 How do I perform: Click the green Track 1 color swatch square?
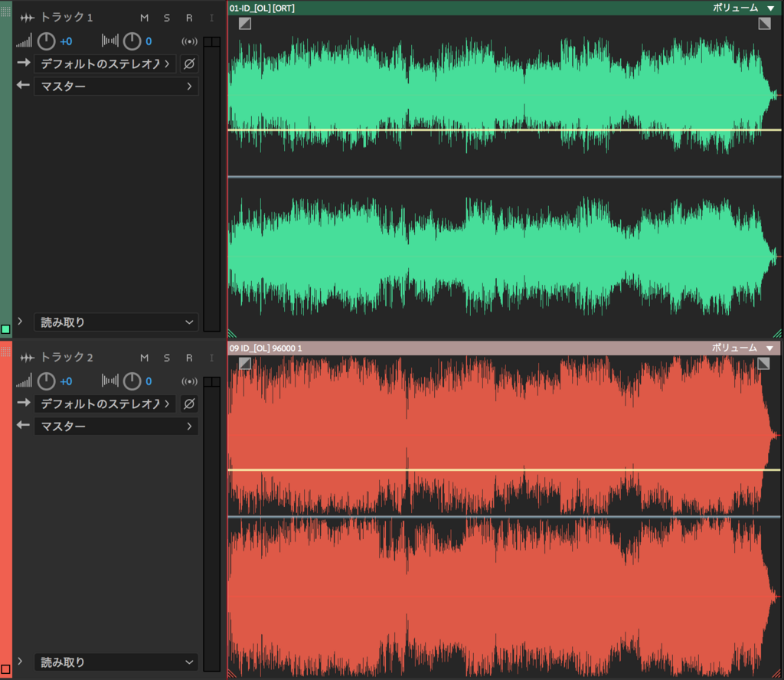point(5,329)
